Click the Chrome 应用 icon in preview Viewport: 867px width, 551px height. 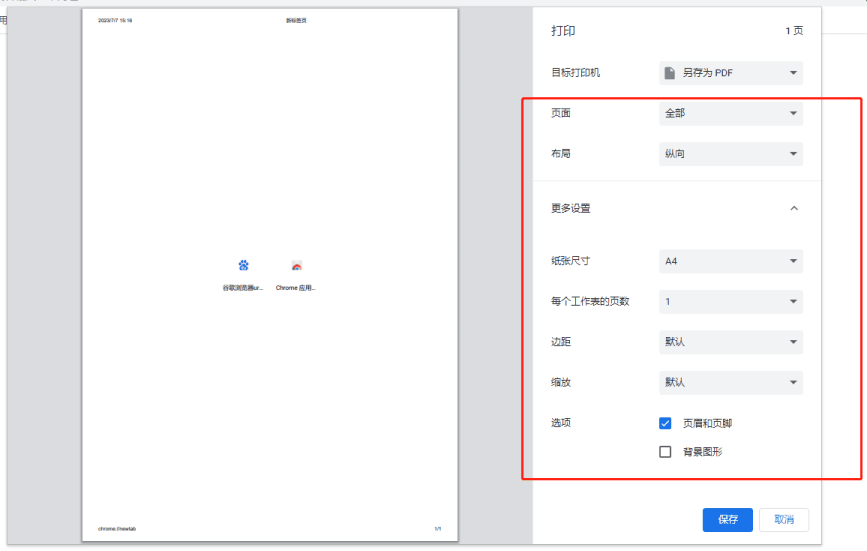coord(296,266)
